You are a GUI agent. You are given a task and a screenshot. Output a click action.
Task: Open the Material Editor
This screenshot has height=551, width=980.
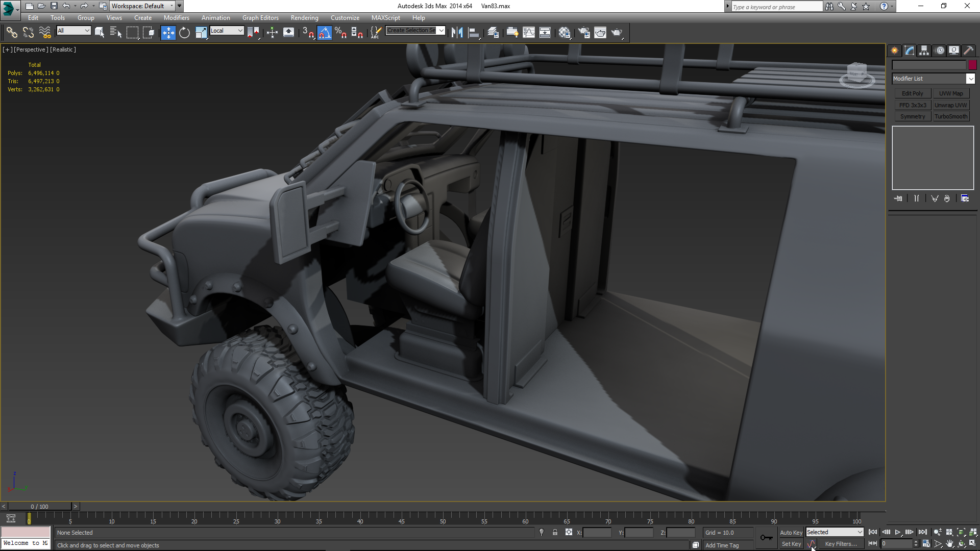tap(564, 33)
